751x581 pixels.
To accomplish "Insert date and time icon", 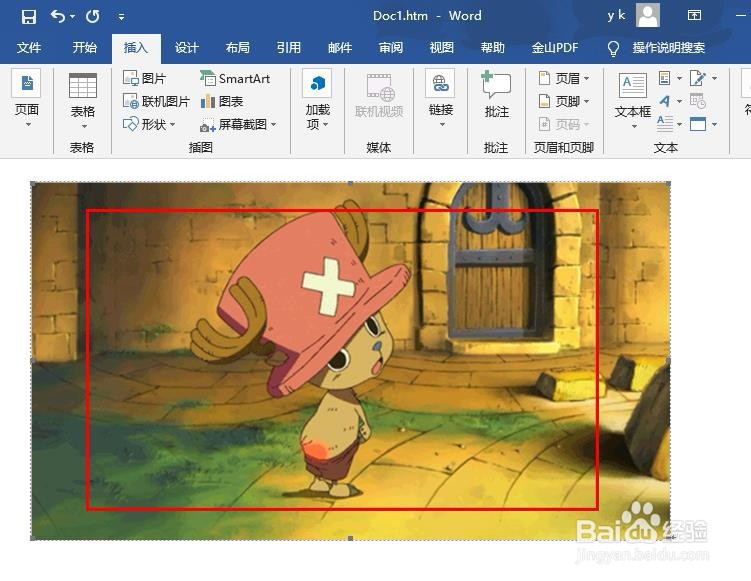I will [x=698, y=101].
